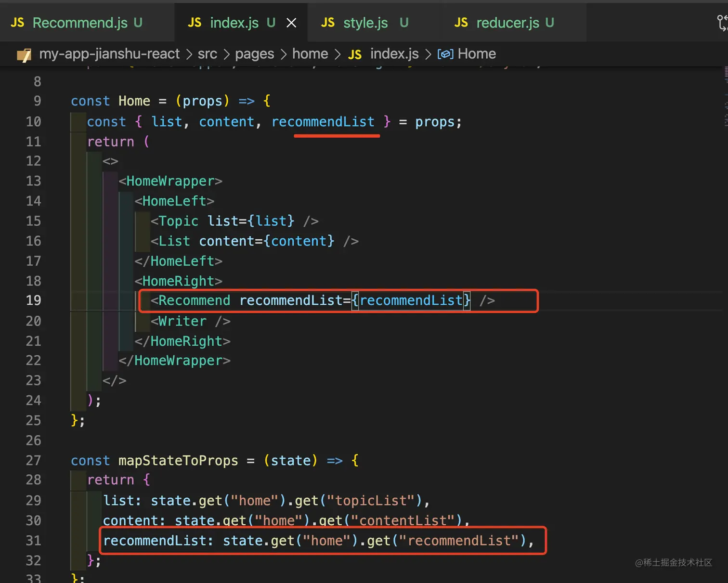Screen dimensions: 728x583
Task: Click line number 19 in the gutter
Action: point(33,300)
